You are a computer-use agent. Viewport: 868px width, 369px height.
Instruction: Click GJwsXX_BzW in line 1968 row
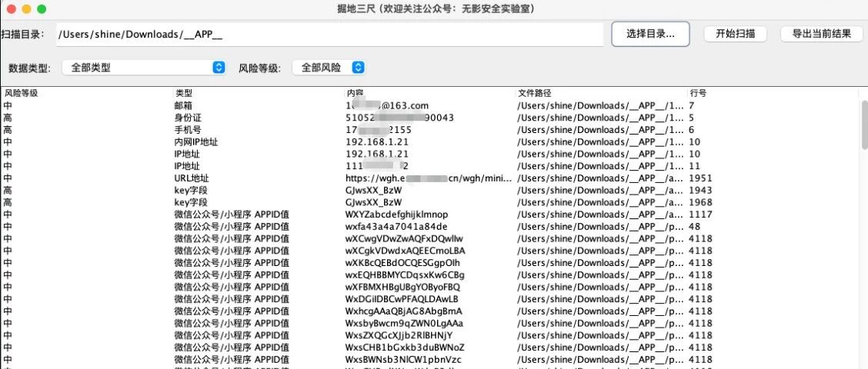tap(374, 203)
